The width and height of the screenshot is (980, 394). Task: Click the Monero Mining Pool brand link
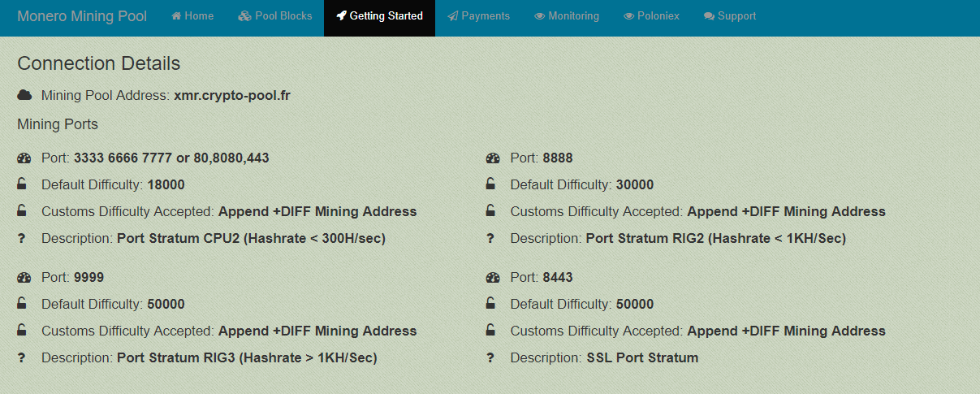coord(82,16)
